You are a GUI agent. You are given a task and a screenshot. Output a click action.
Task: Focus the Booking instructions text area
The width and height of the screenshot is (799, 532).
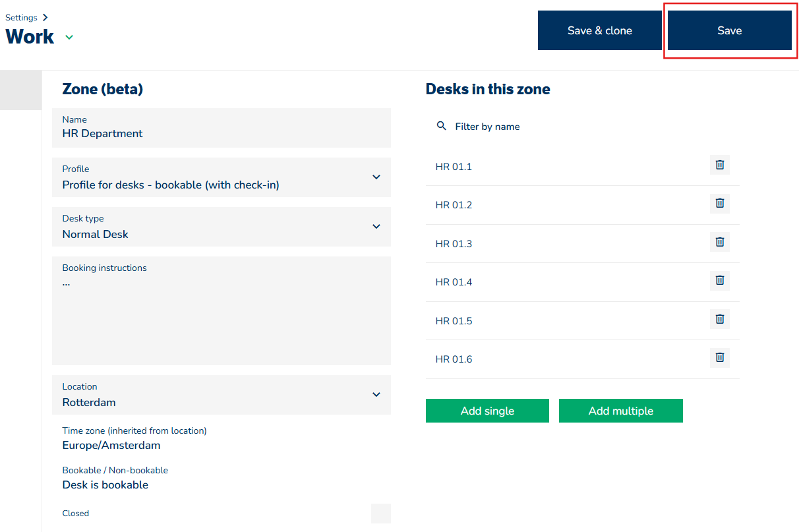[x=221, y=316]
